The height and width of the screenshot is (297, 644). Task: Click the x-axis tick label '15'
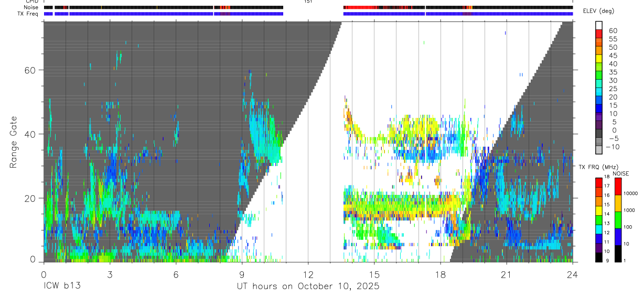click(374, 274)
